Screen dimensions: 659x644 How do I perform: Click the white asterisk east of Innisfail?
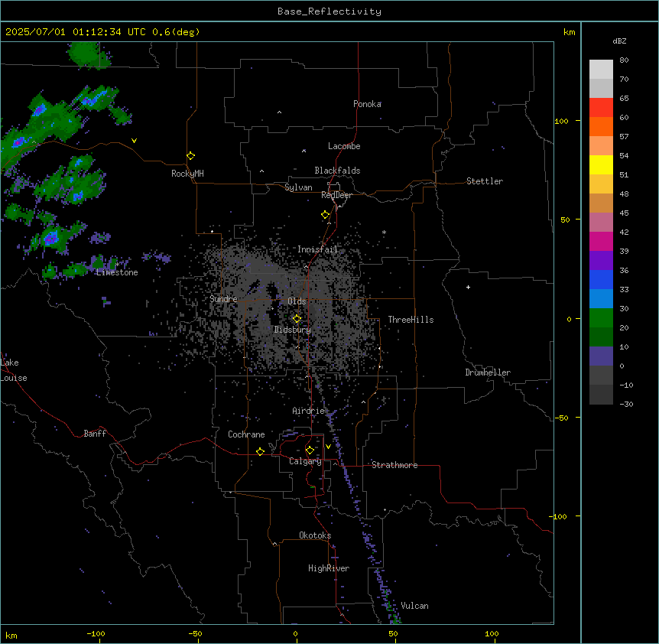coord(384,232)
